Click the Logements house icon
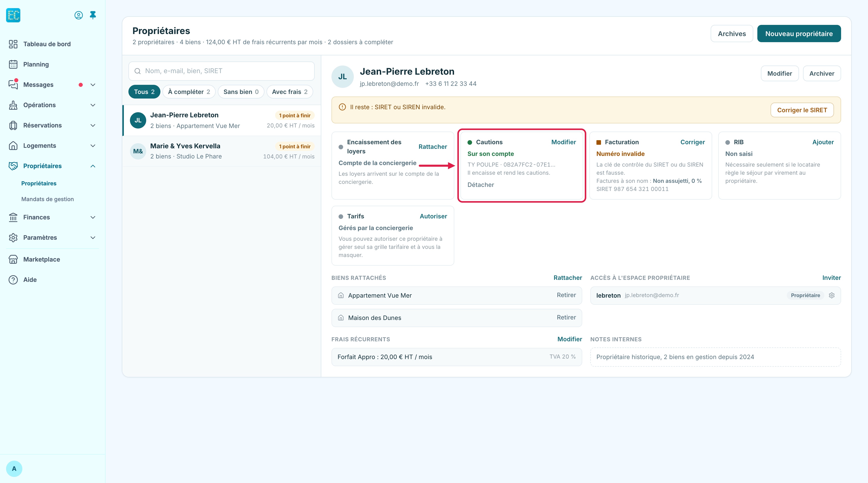 coord(13,146)
